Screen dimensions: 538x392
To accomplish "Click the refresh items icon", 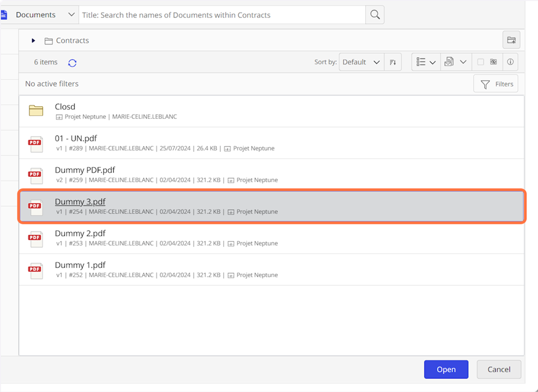I will tap(72, 63).
